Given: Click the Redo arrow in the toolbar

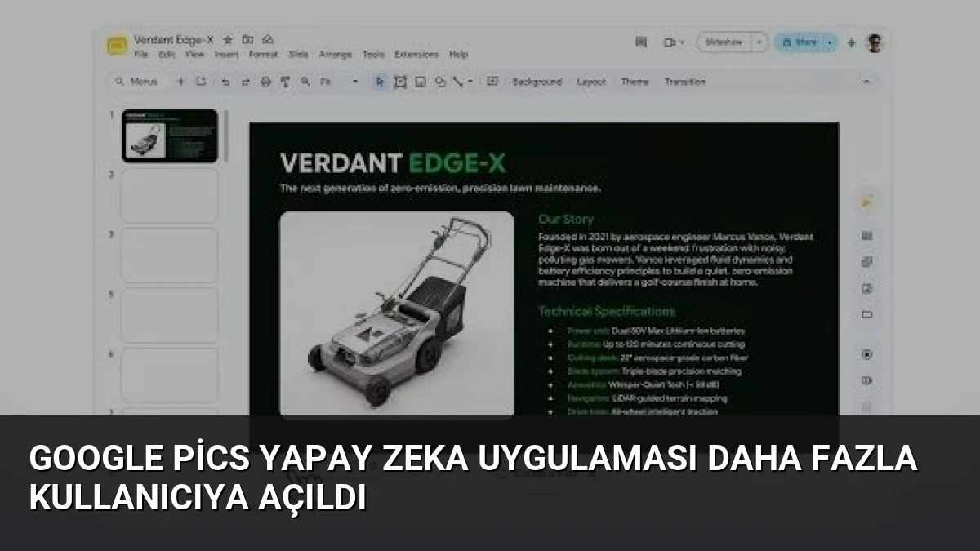Looking at the screenshot, I should tap(245, 82).
